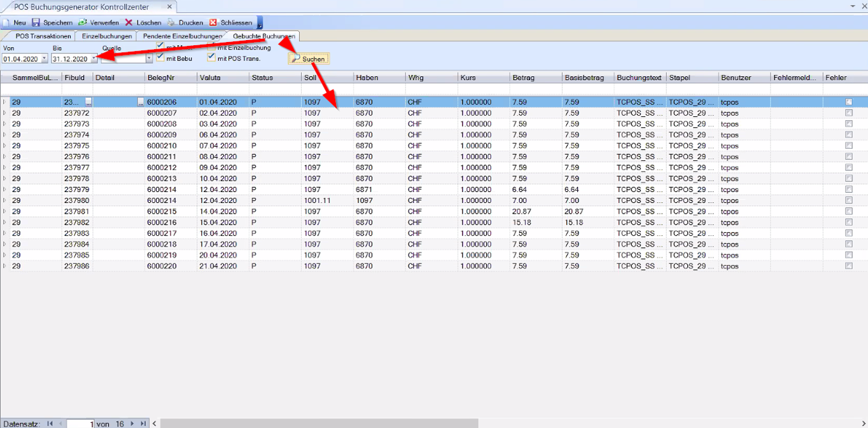Screen dimensions: 868x428
Task: Expand the row with FibuId 237972
Action: coord(4,113)
